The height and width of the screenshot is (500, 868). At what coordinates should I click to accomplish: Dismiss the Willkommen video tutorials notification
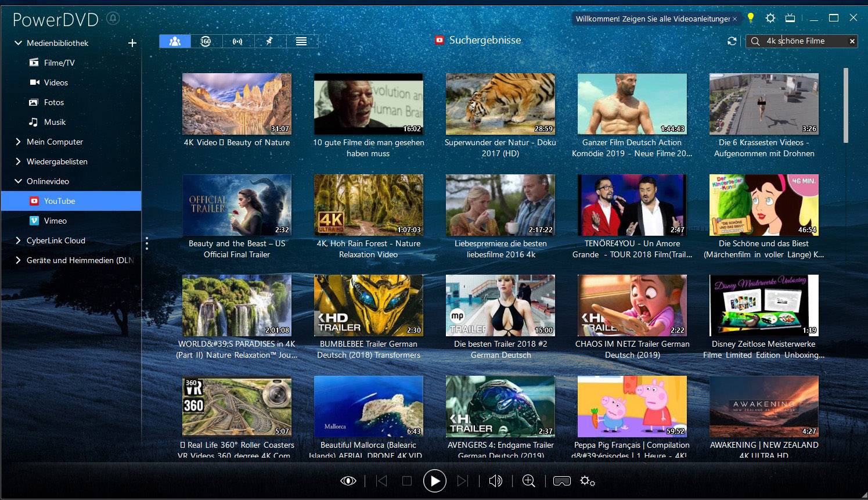(x=735, y=18)
